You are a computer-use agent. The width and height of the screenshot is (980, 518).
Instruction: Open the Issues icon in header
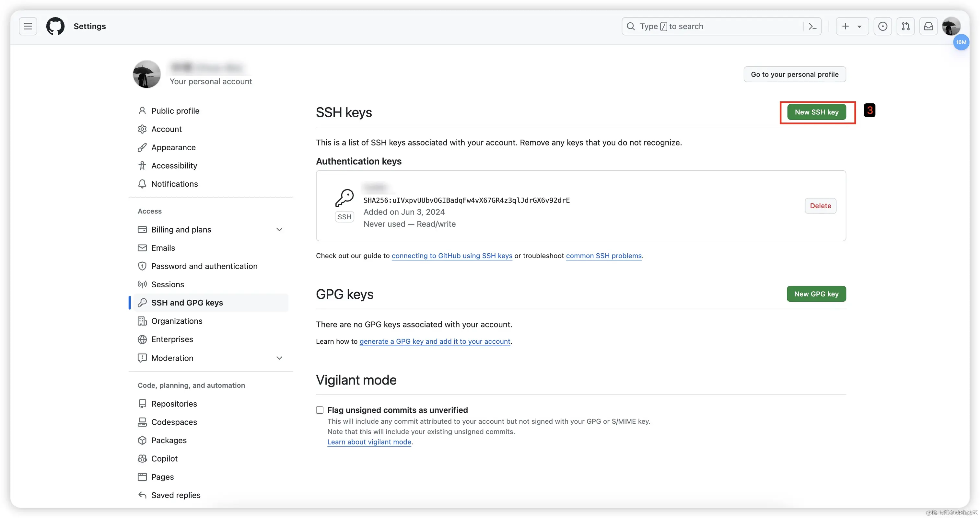click(882, 26)
